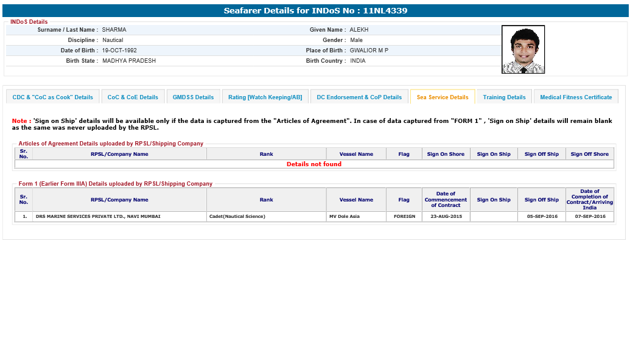Click the red 'Note :' label

(x=21, y=121)
